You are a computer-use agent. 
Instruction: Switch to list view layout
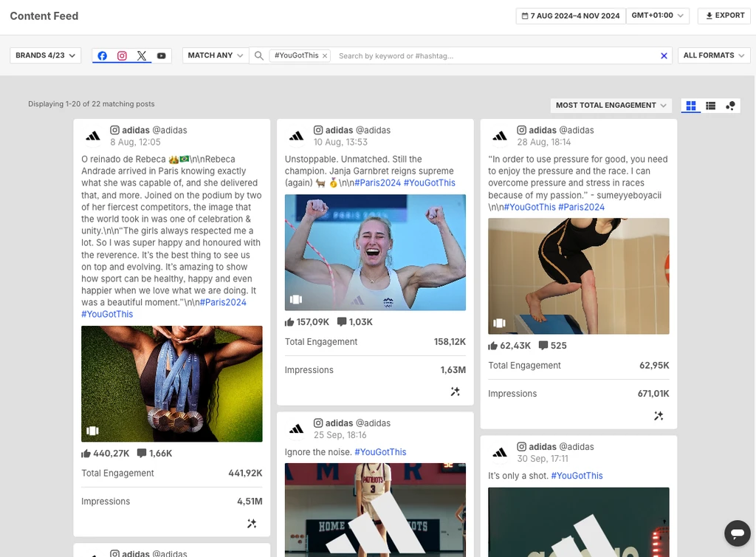click(710, 106)
